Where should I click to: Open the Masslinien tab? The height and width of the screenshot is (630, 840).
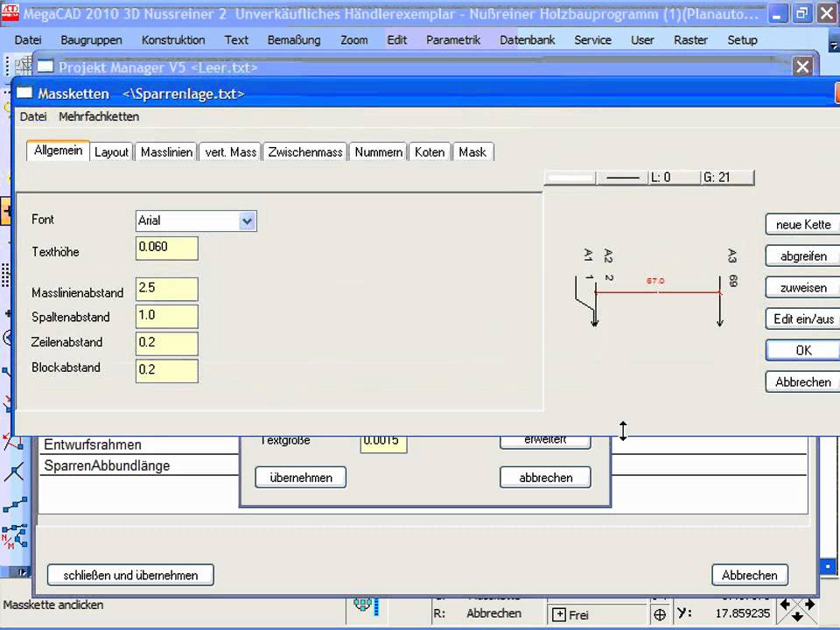pos(166,152)
